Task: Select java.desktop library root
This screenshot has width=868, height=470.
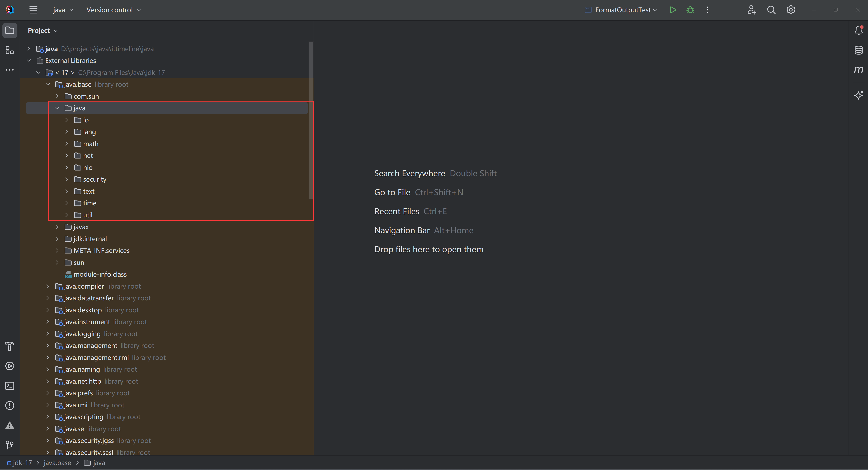Action: click(97, 310)
